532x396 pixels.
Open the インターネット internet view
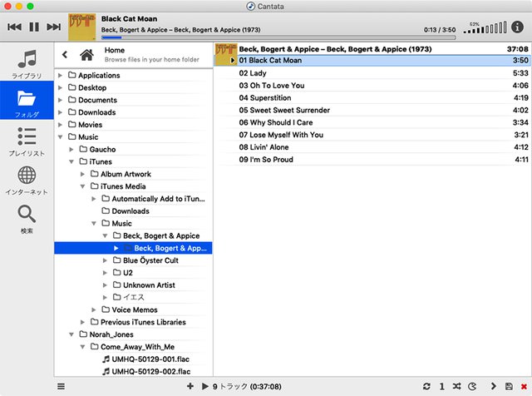[27, 181]
